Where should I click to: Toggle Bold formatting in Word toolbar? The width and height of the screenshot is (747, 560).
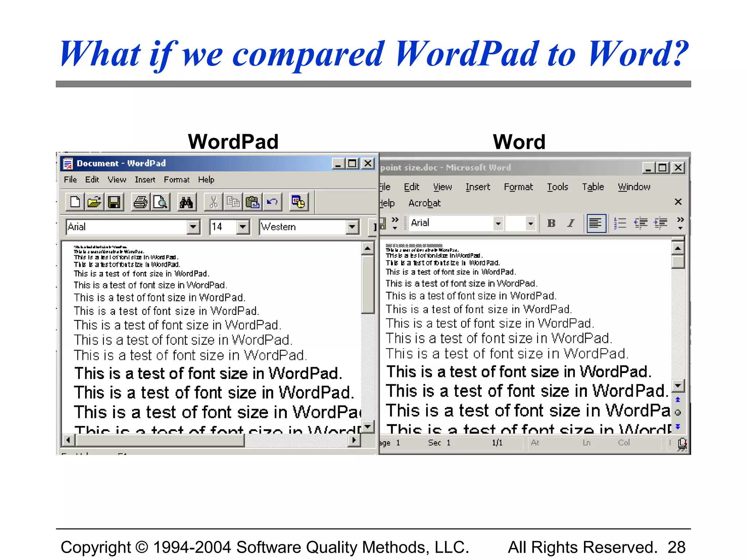(551, 223)
